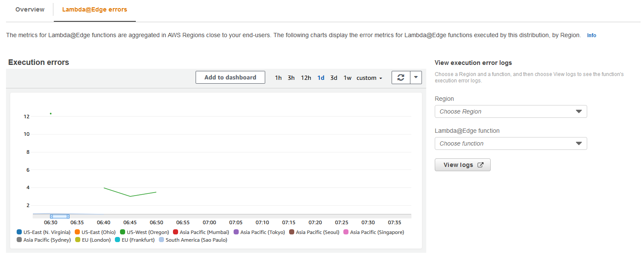644x266 pixels.
Task: Toggle US-West (Oregon) legend swatch
Action: point(123,232)
